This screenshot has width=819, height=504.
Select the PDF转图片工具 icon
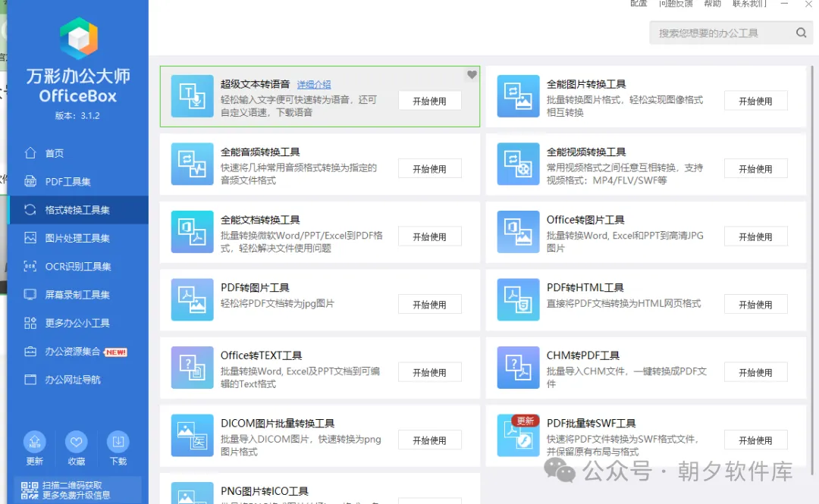pos(191,299)
